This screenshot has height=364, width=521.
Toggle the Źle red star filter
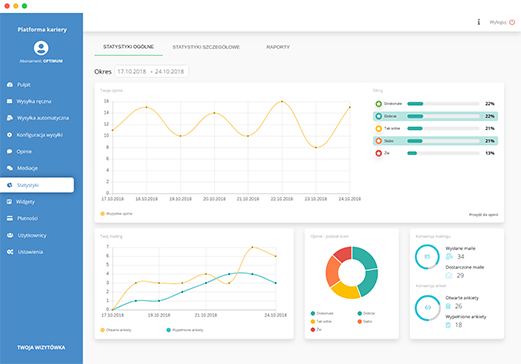click(x=378, y=153)
